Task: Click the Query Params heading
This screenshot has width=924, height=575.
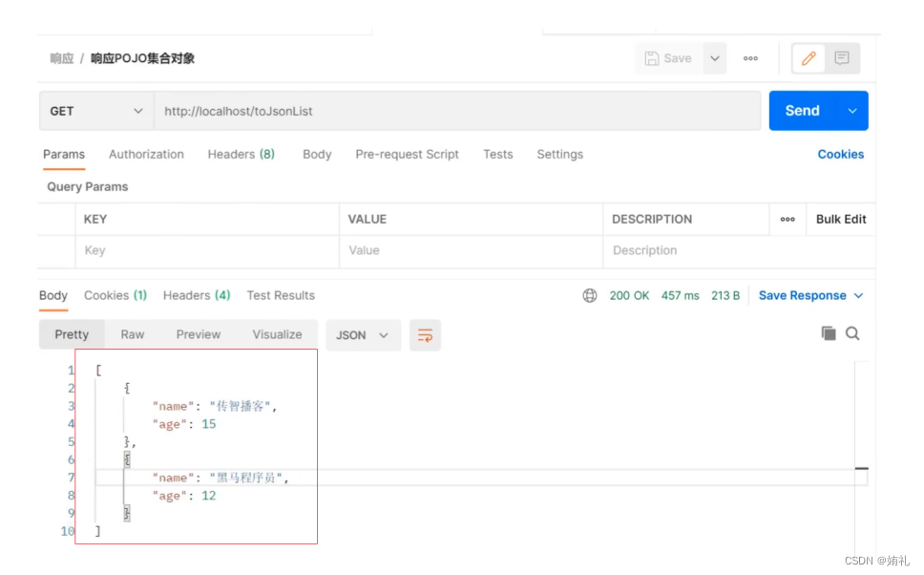Action: pyautogui.click(x=87, y=187)
